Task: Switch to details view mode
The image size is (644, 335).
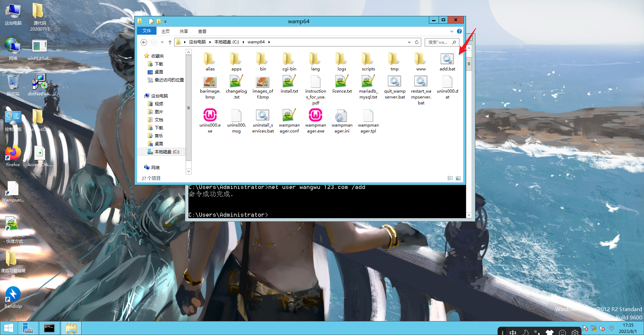Action: tap(450, 178)
